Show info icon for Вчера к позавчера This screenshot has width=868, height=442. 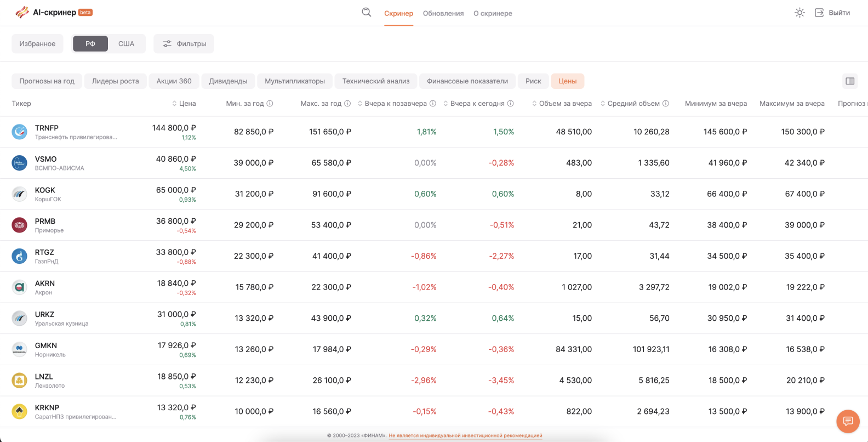coord(433,104)
